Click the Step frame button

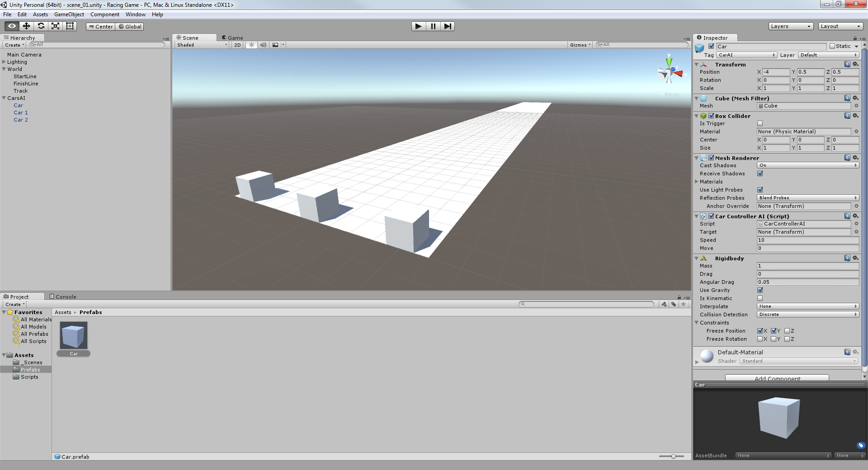click(448, 26)
